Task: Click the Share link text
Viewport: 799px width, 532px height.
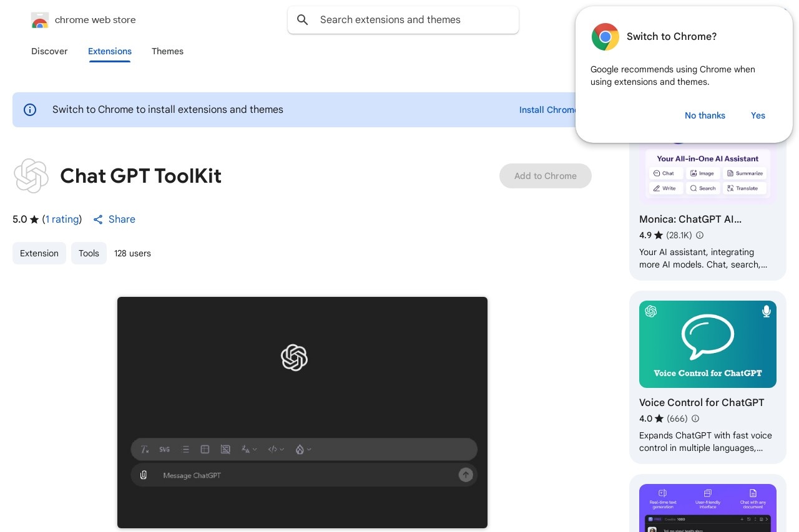Action: (122, 220)
